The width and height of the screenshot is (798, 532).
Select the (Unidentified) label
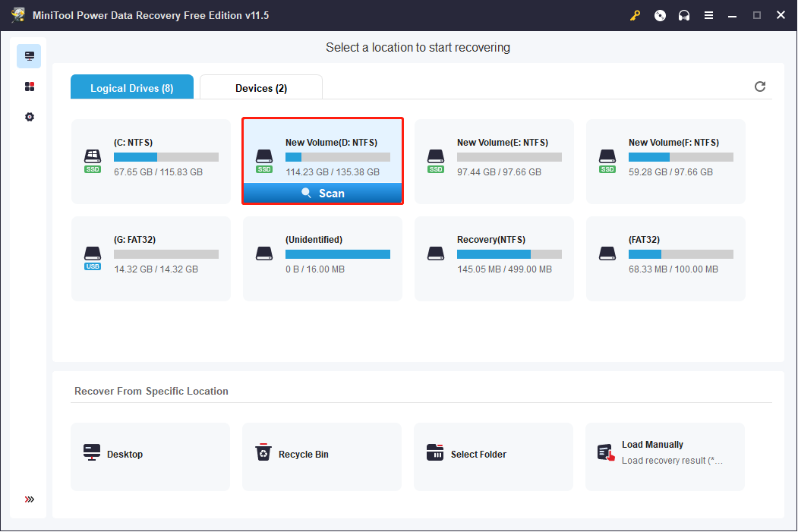tap(314, 240)
